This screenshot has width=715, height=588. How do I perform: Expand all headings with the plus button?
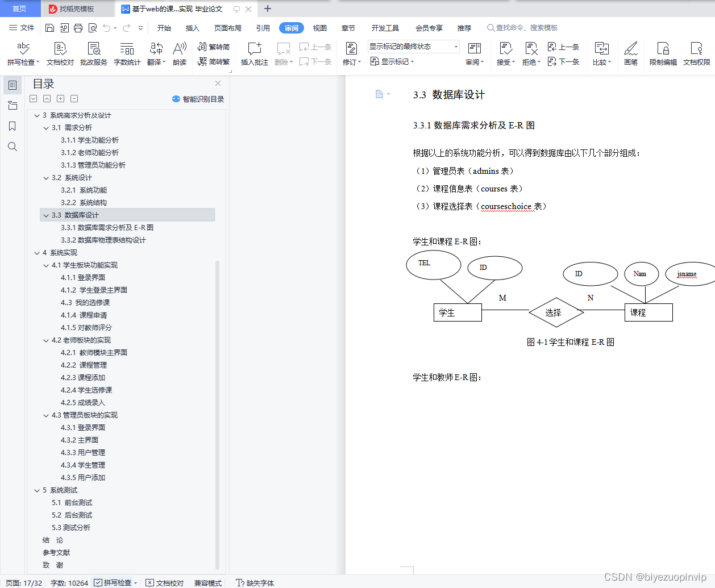click(x=60, y=98)
